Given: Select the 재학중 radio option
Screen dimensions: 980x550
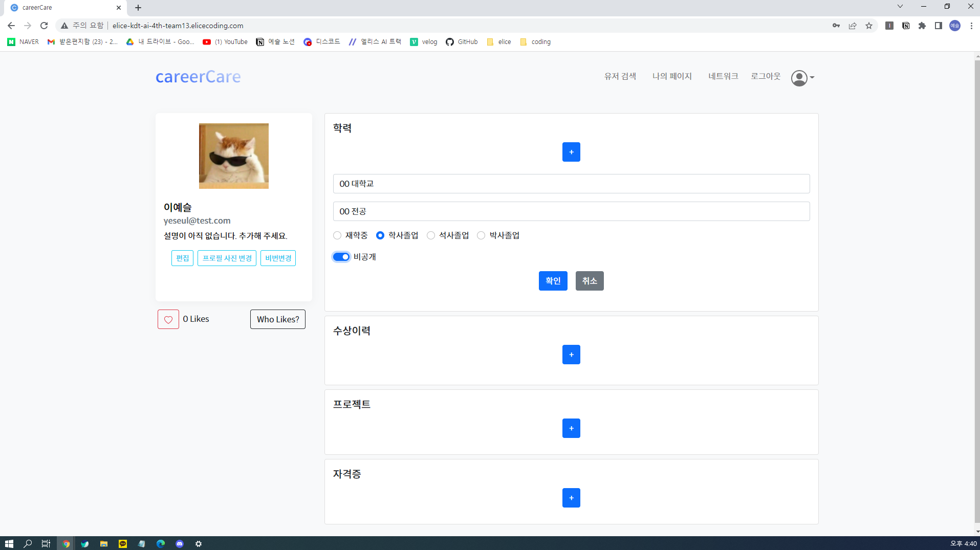Looking at the screenshot, I should click(337, 235).
